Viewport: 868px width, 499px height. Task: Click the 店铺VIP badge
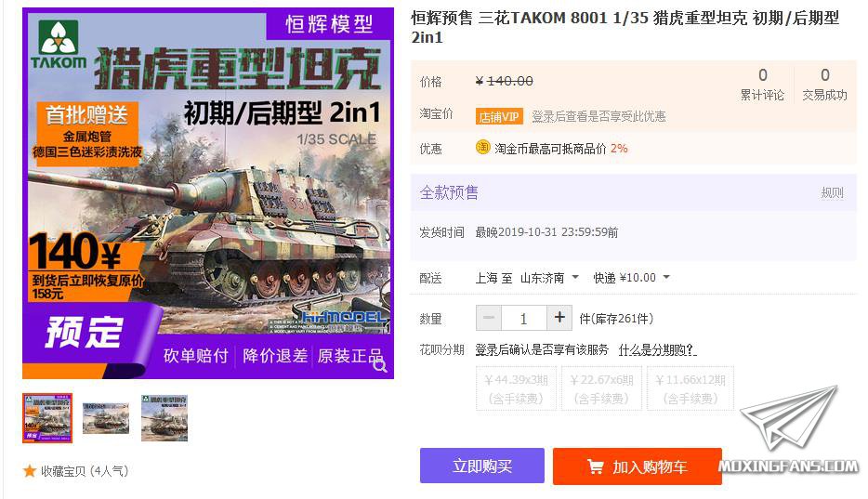click(x=498, y=117)
